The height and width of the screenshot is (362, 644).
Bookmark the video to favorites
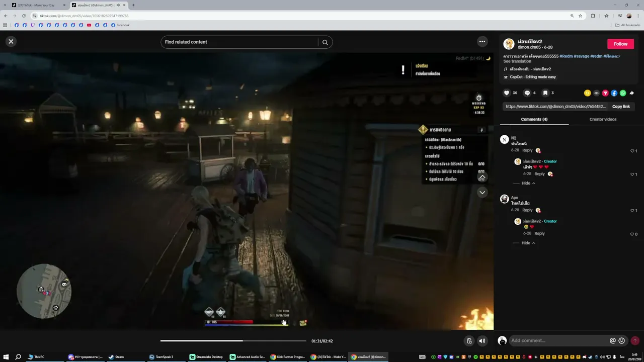tap(545, 93)
